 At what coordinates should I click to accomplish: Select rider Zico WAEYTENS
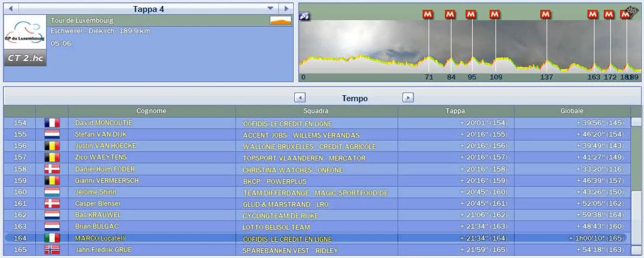(101, 157)
